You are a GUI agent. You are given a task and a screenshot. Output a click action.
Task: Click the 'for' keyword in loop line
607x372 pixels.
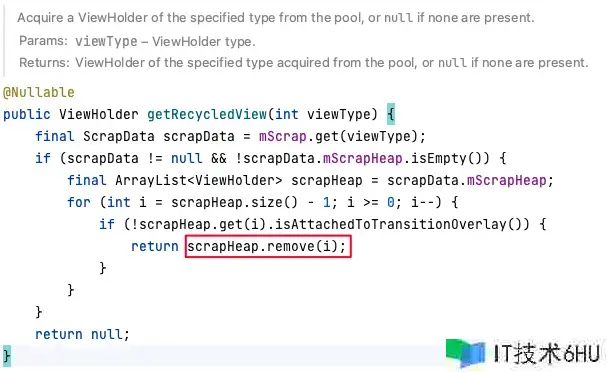(79, 202)
